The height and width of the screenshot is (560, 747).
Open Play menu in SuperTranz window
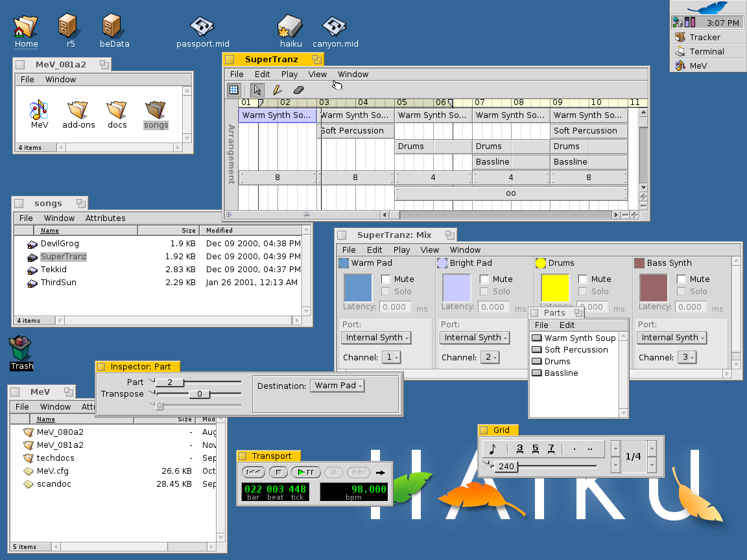[289, 75]
